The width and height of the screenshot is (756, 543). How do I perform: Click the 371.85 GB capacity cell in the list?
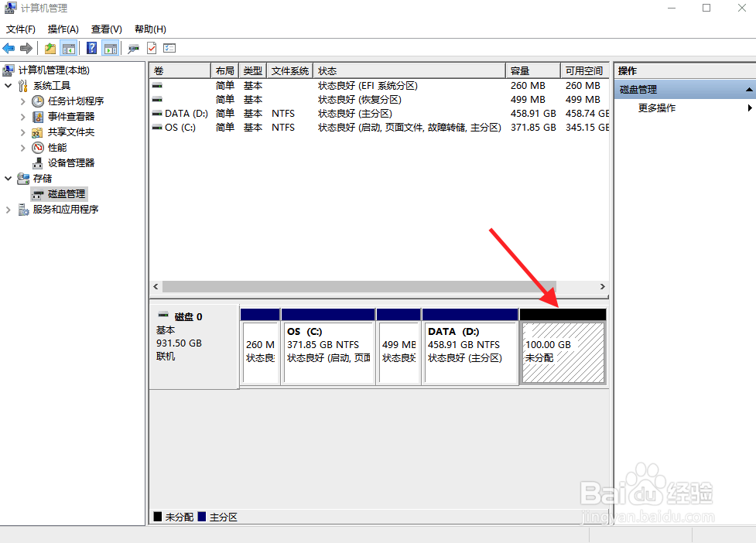click(533, 127)
